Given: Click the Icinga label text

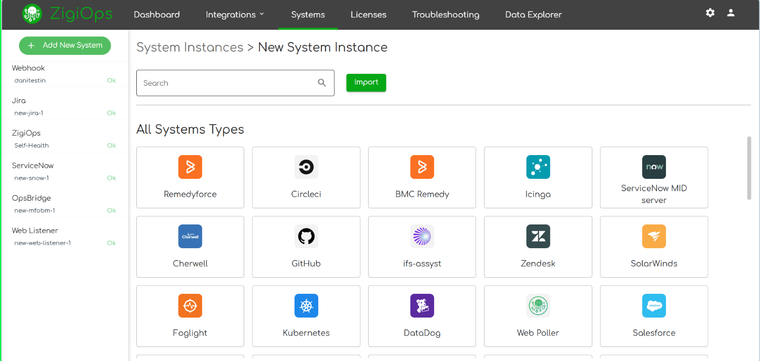Looking at the screenshot, I should point(538,194).
